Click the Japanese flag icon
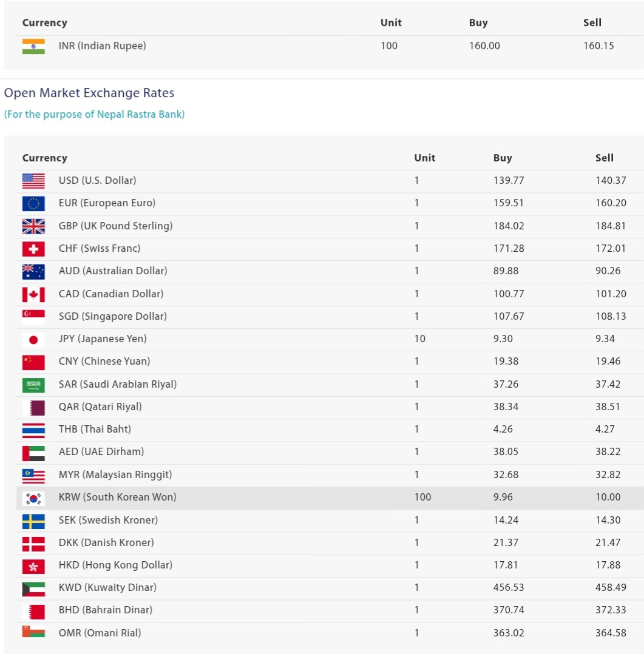The image size is (644, 654). point(33,339)
